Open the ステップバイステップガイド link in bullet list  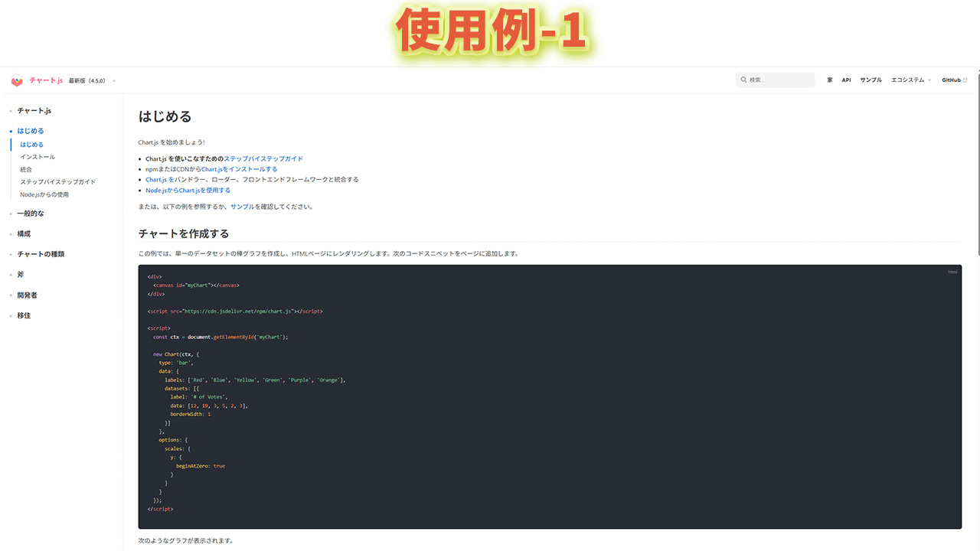tap(263, 159)
